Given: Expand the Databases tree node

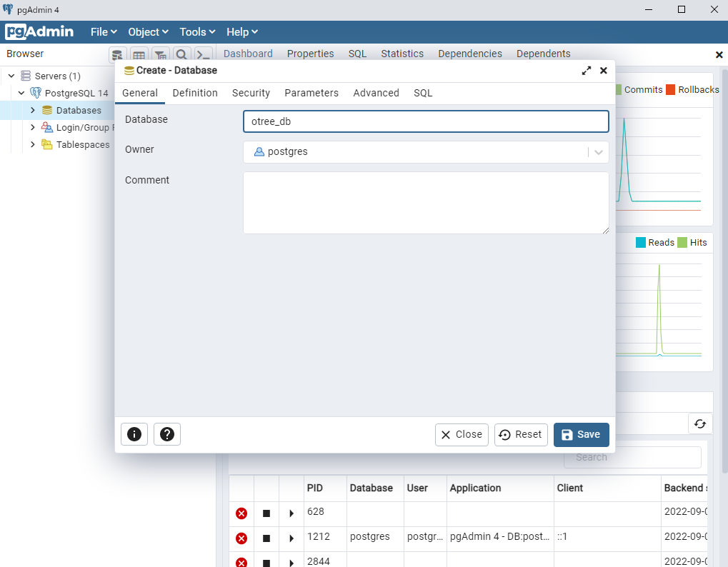Looking at the screenshot, I should click(x=32, y=110).
